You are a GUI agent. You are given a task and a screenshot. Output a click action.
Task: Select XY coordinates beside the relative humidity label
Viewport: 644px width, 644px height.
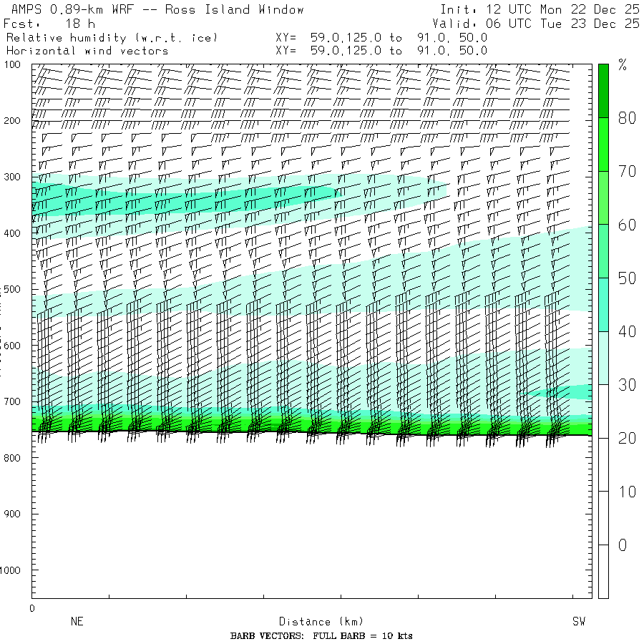381,38
